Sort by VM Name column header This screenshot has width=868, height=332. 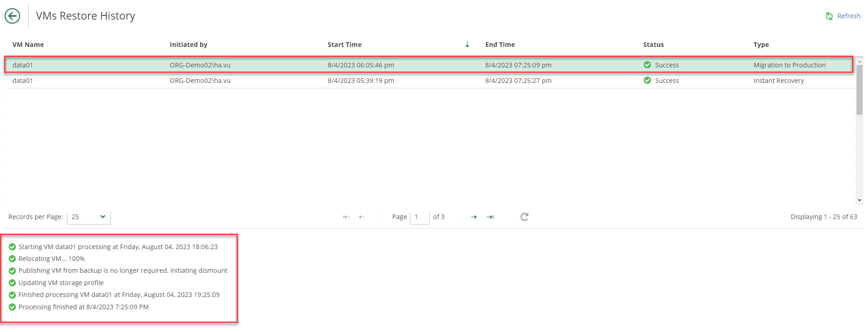tap(28, 45)
